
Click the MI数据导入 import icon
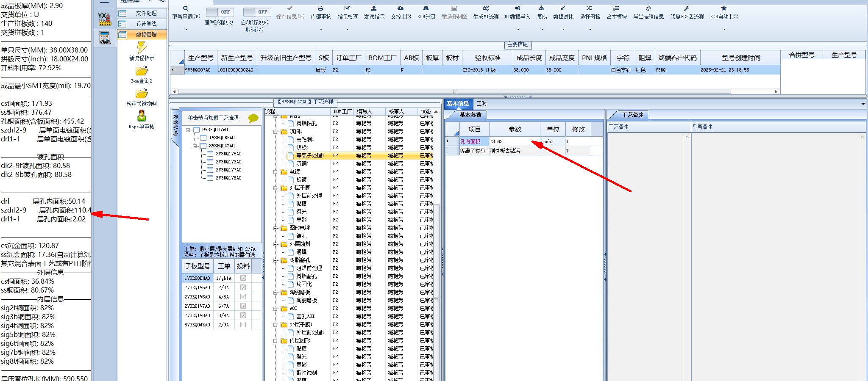click(x=517, y=8)
